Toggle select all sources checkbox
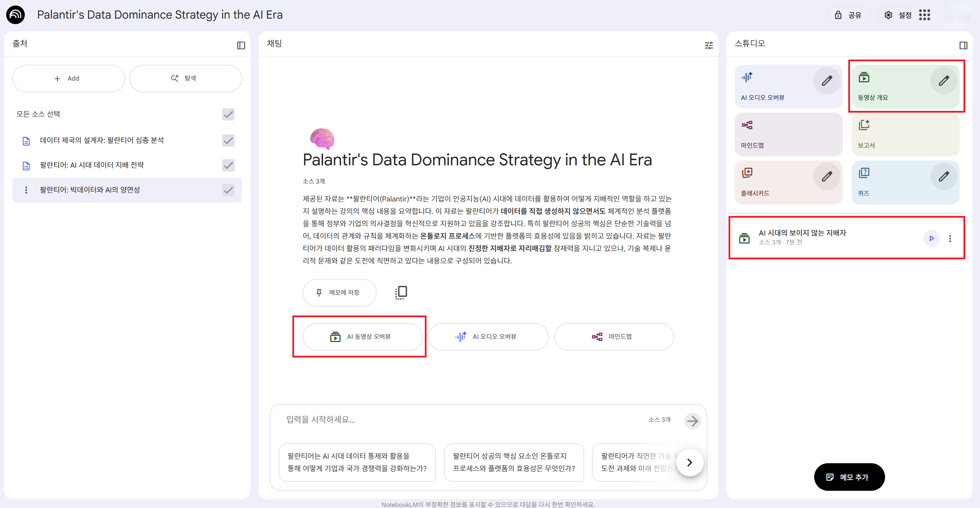980x508 pixels. click(228, 114)
